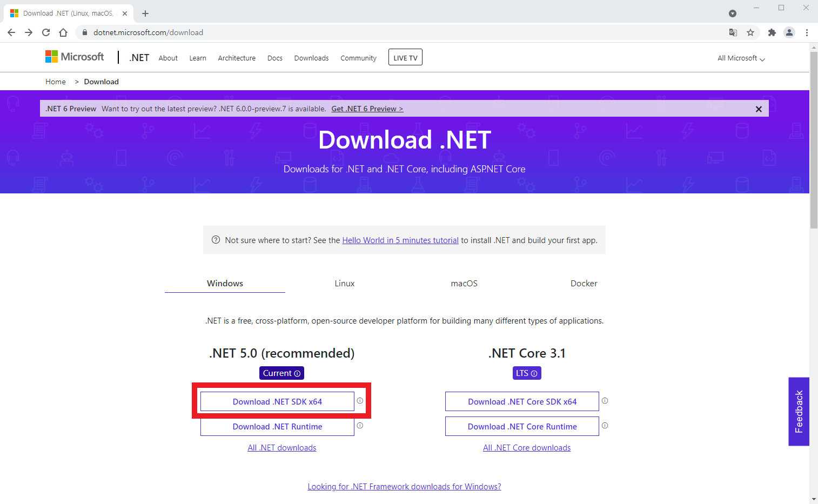Click the Current badge

tap(281, 373)
